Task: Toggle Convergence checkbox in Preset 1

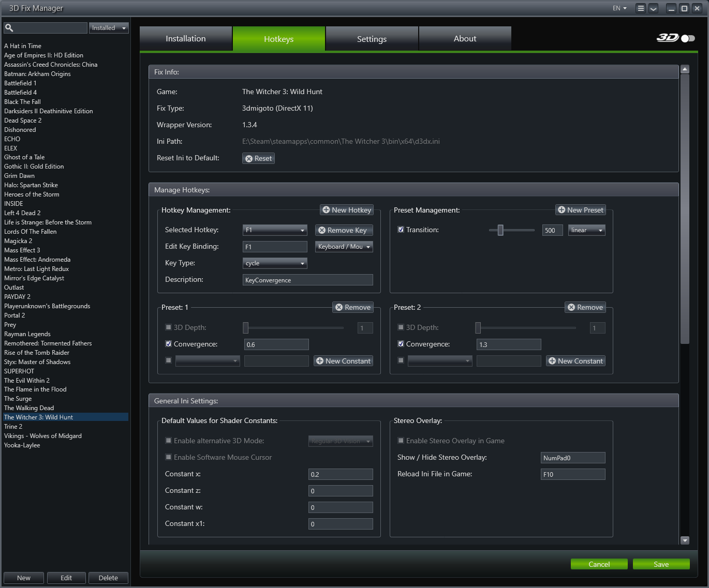Action: (168, 344)
